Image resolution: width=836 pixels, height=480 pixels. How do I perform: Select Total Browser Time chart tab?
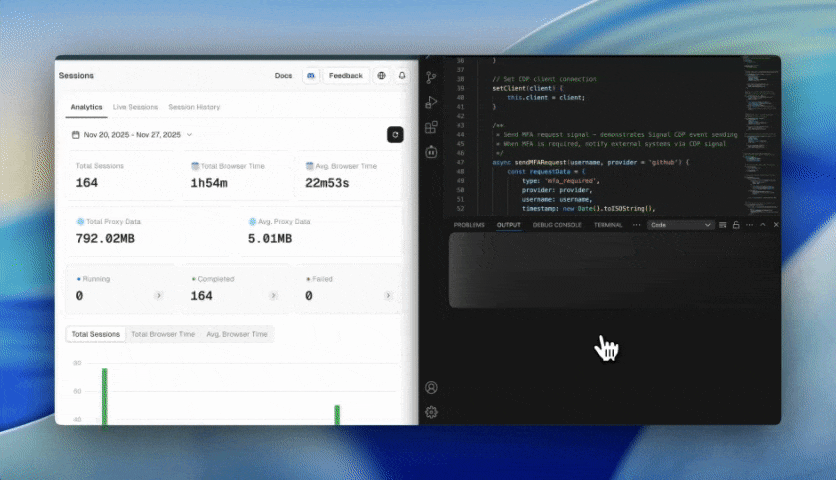coord(163,334)
